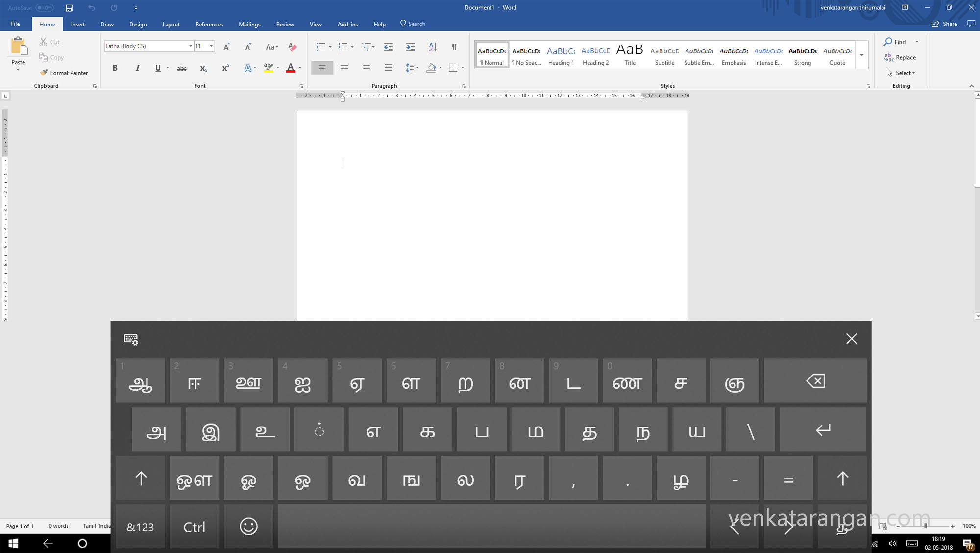Click Find in Editing group

click(x=895, y=42)
